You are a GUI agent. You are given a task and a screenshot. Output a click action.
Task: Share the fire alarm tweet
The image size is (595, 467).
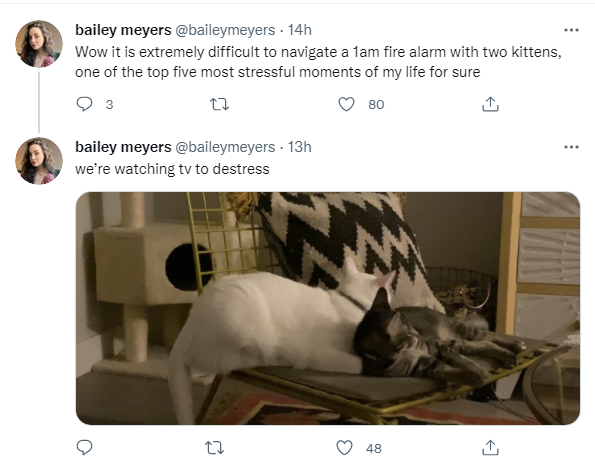[490, 104]
